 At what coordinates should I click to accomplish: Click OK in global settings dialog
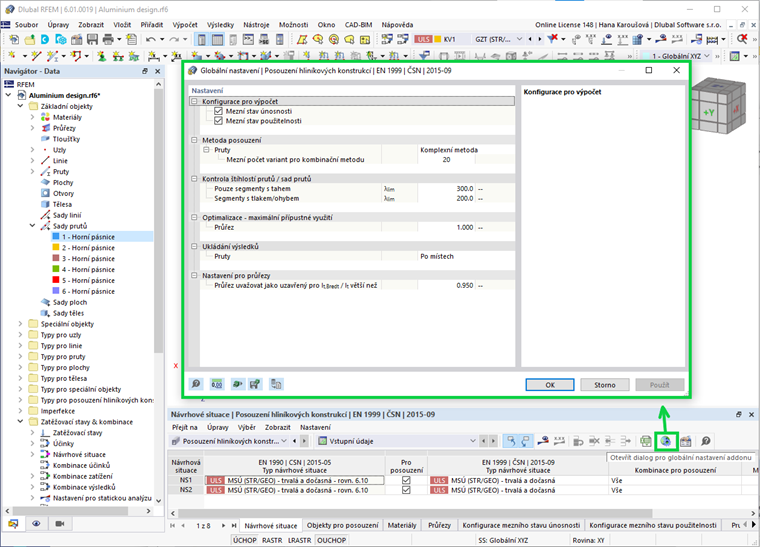550,385
